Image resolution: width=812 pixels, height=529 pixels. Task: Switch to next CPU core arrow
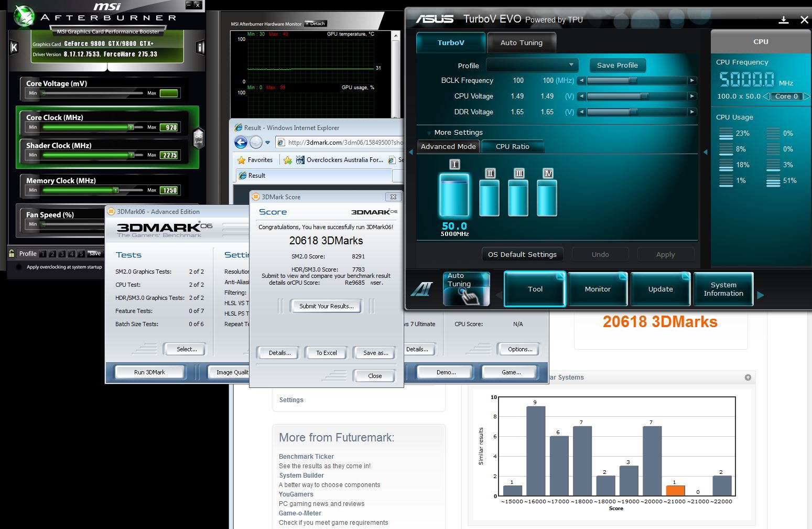pos(806,96)
